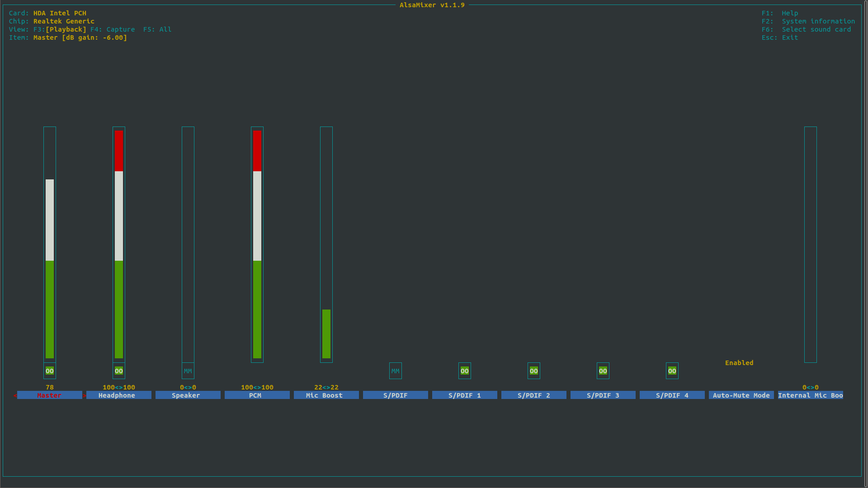Screen dimensions: 868x488
Task: Open F6 Select sound card
Action: click(x=806, y=29)
